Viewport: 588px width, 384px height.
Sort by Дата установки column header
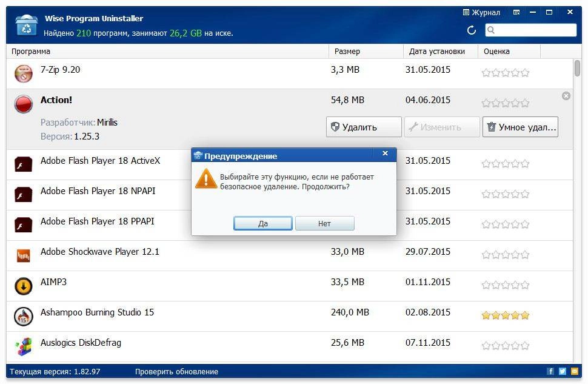[440, 52]
